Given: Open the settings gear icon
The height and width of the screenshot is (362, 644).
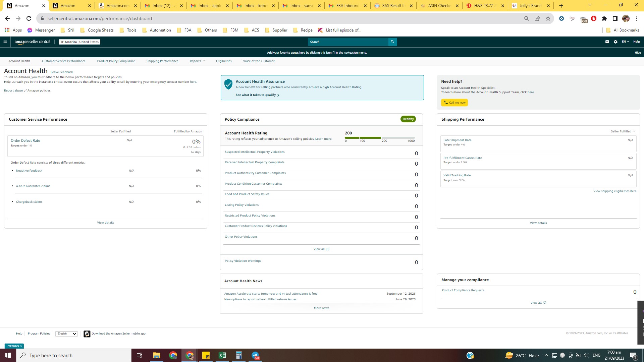Looking at the screenshot, I should pyautogui.click(x=615, y=42).
